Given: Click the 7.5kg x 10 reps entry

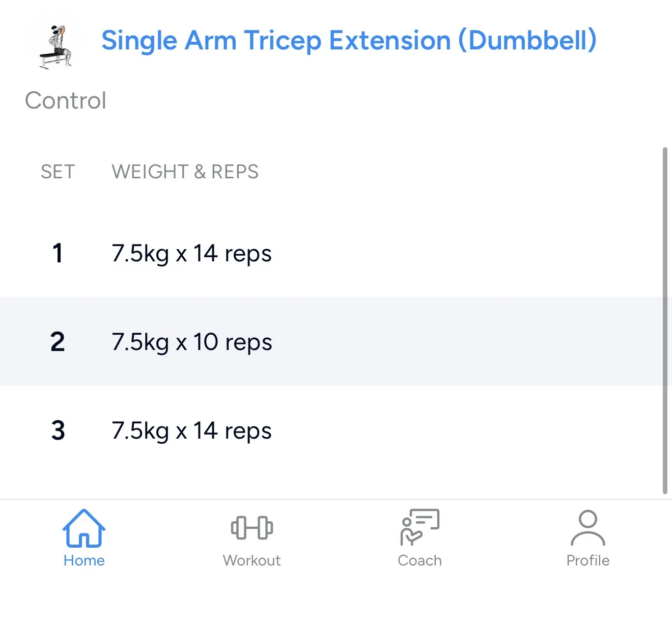Looking at the screenshot, I should pos(191,342).
